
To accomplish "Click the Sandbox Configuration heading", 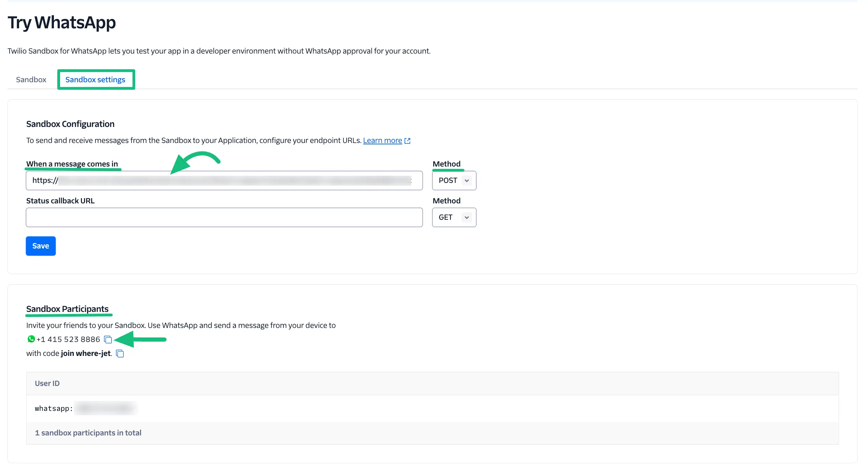I will pos(70,124).
